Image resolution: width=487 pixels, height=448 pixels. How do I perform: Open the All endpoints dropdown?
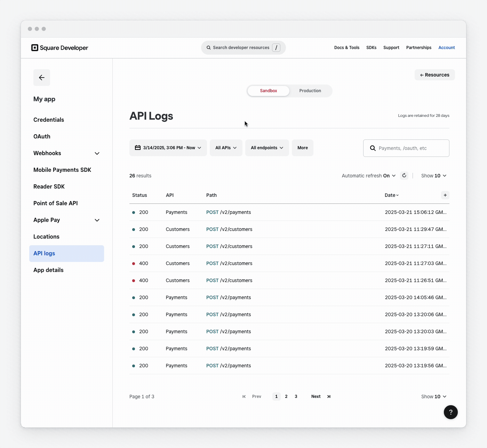click(x=267, y=148)
